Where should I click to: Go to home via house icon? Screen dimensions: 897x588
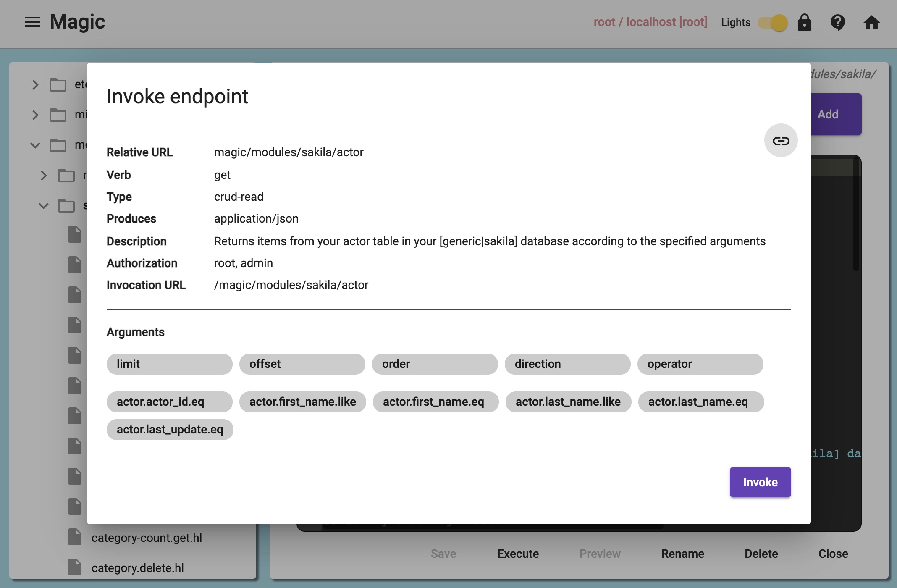tap(871, 22)
